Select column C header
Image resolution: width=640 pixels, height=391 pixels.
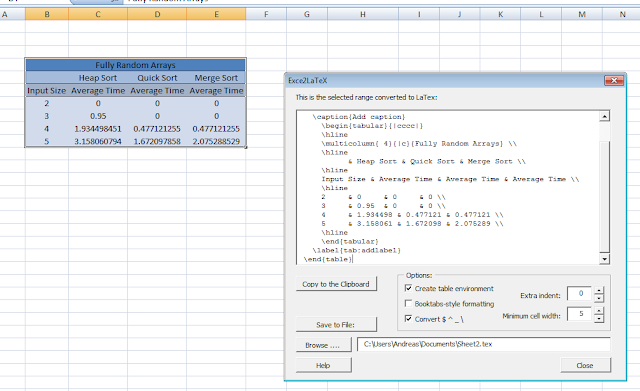point(98,14)
